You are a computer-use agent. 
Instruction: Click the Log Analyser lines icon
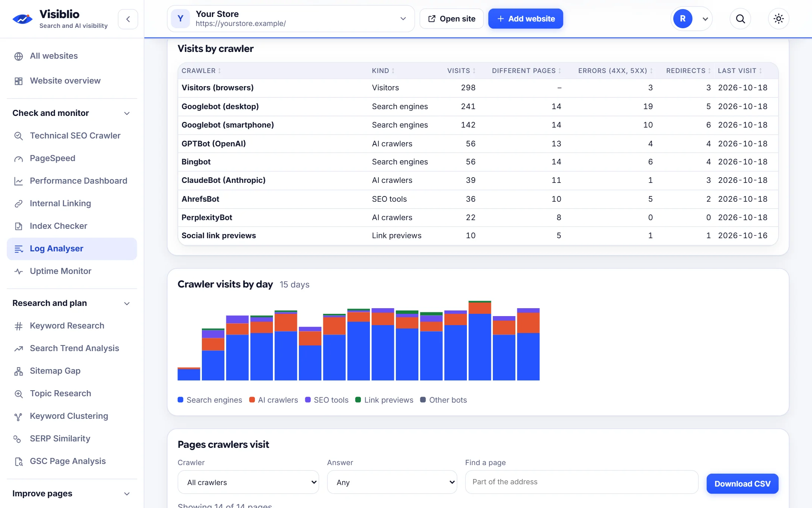[x=18, y=249]
